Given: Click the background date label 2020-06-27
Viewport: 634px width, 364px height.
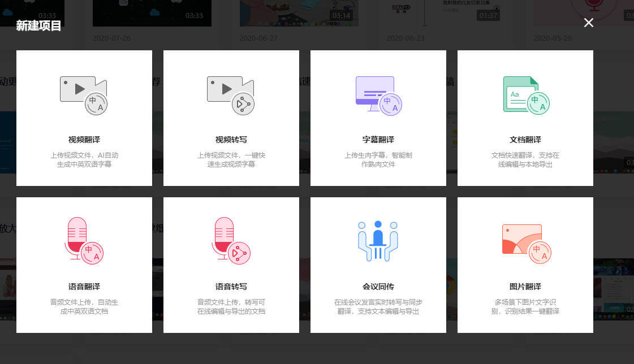Looking at the screenshot, I should [259, 38].
